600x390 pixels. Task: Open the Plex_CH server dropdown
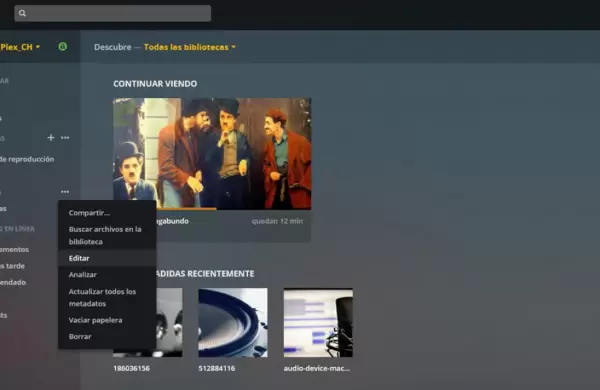[20, 47]
